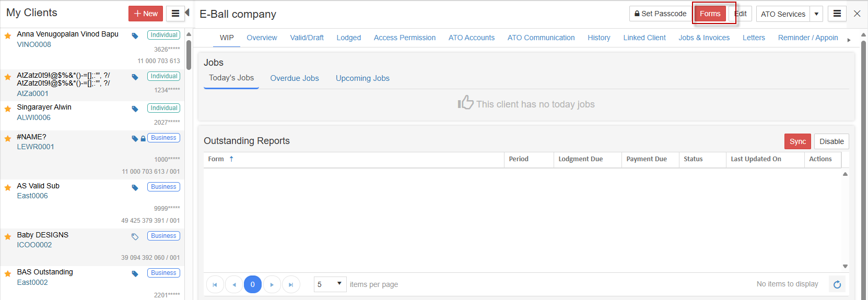Open the items per page dropdown
The height and width of the screenshot is (300, 868).
click(x=330, y=284)
